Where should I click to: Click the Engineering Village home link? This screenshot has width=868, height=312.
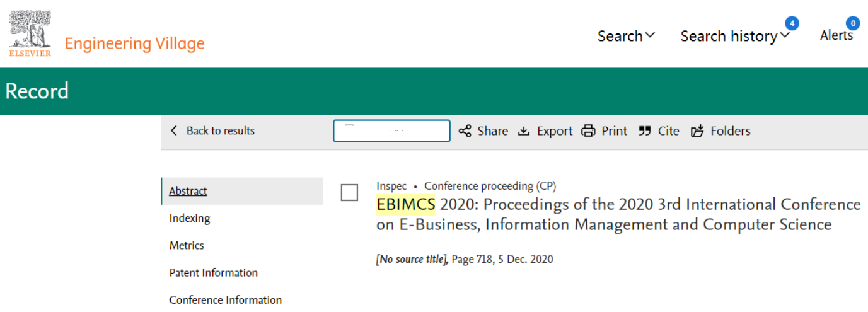(x=135, y=43)
